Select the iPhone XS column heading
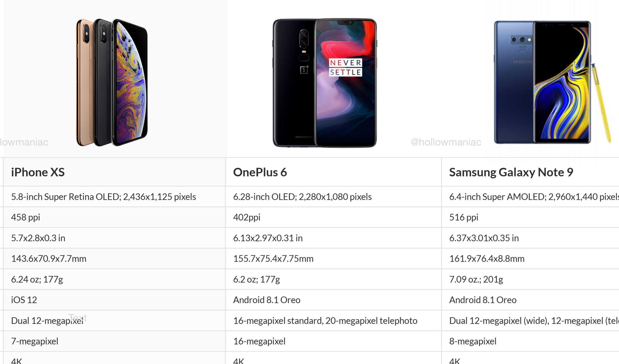 pos(38,172)
